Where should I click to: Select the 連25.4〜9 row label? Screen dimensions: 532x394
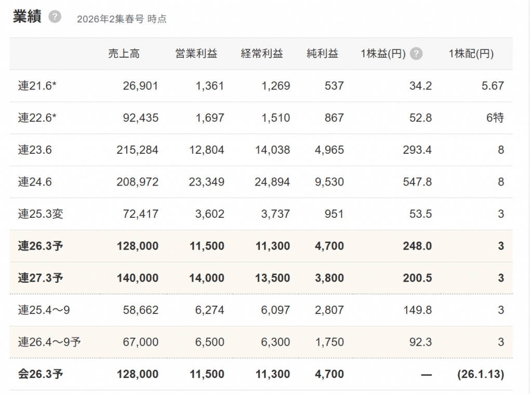tap(44, 310)
